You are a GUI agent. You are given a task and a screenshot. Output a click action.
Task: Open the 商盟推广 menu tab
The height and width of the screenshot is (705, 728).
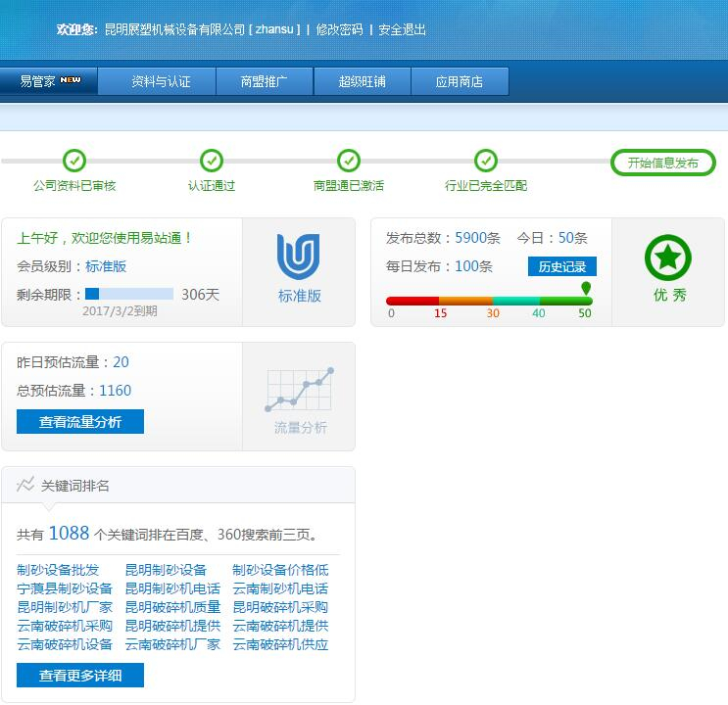pyautogui.click(x=264, y=81)
